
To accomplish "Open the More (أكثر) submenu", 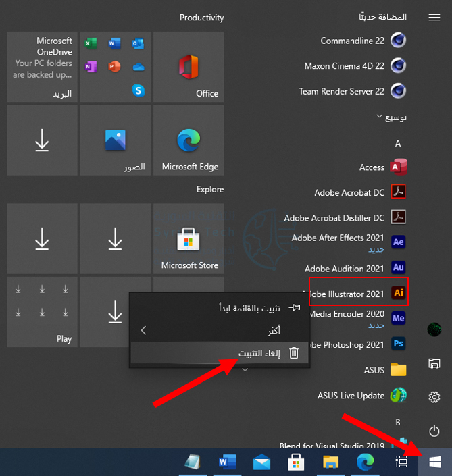I will click(220, 330).
